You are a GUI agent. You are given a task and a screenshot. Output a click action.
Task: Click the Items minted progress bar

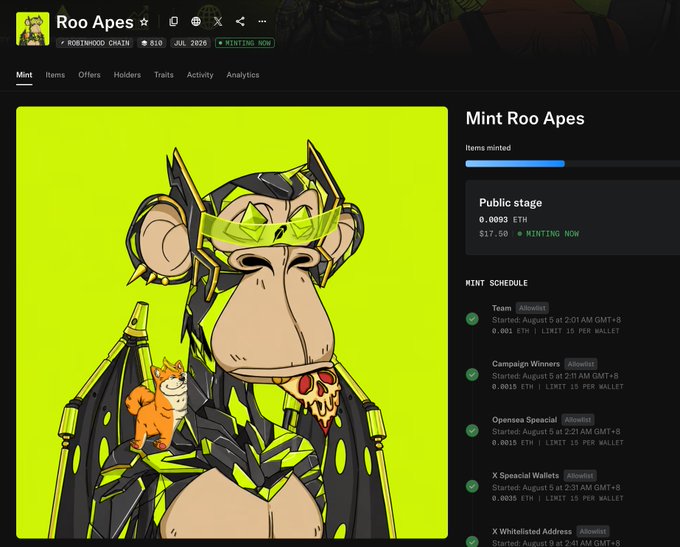tap(572, 164)
